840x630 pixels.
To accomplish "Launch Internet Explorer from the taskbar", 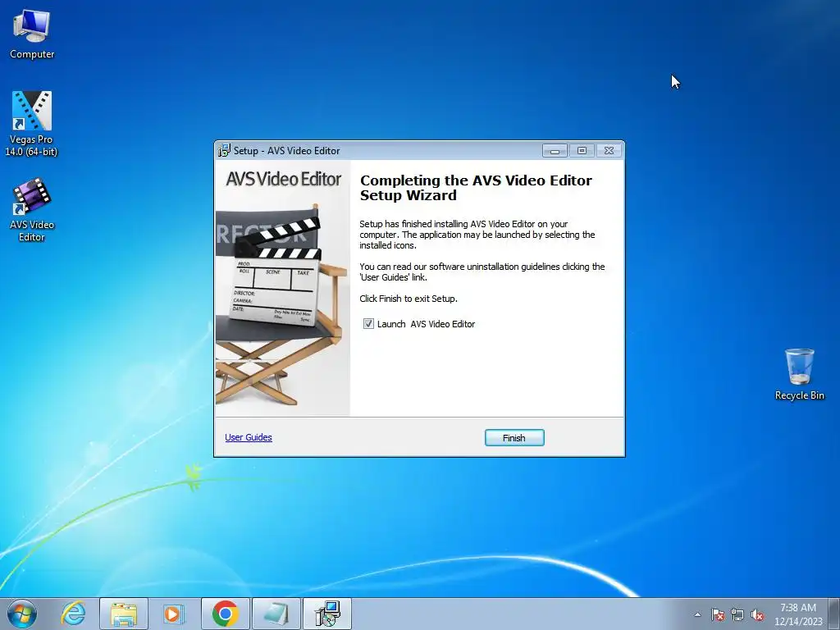I will click(73, 614).
